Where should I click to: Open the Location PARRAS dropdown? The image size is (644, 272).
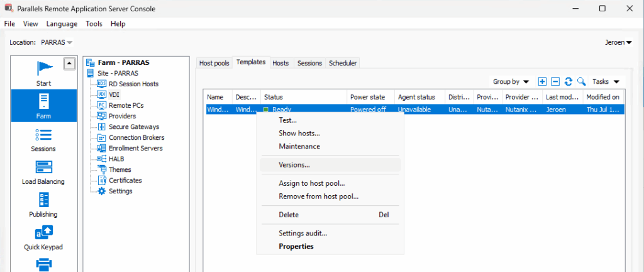[x=57, y=42]
